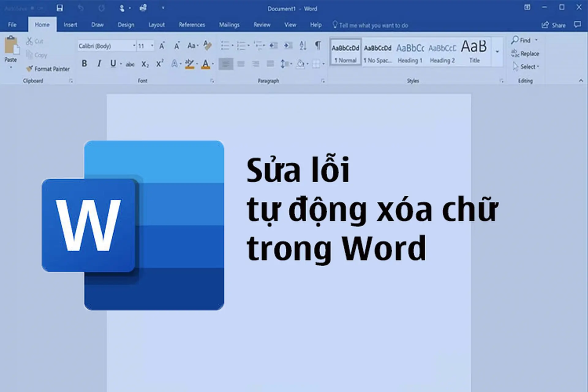Open the Sort dialog
The height and width of the screenshot is (392, 588).
pyautogui.click(x=303, y=45)
